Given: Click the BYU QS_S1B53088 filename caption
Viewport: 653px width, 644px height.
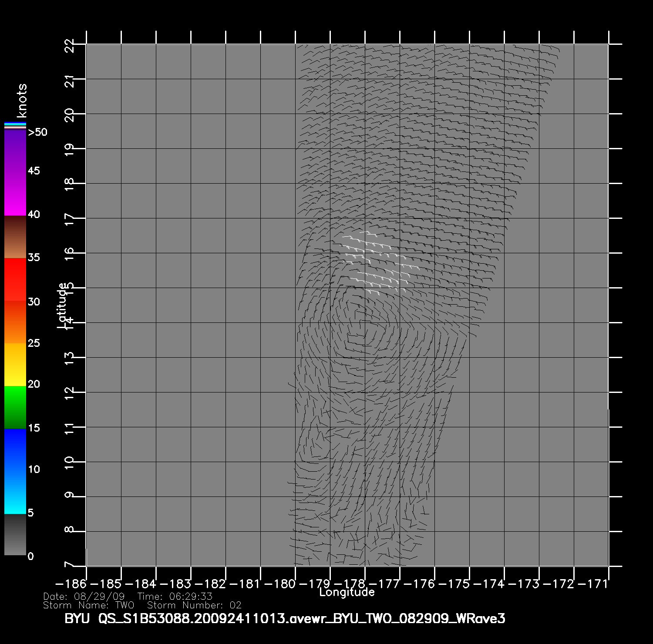Looking at the screenshot, I should pyautogui.click(x=285, y=619).
